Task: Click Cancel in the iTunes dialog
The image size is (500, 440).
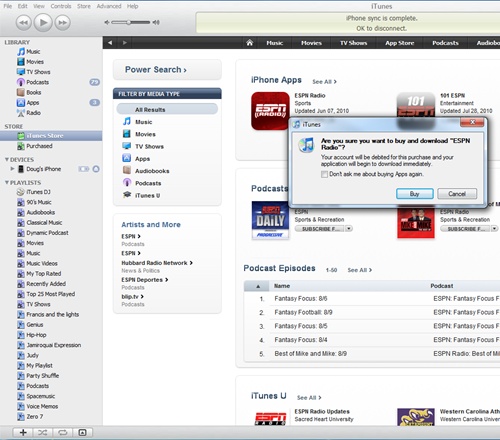Action: click(x=457, y=194)
